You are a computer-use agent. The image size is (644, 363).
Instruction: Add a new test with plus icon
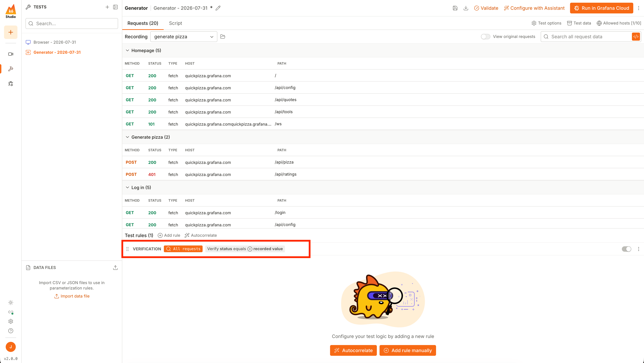[107, 7]
